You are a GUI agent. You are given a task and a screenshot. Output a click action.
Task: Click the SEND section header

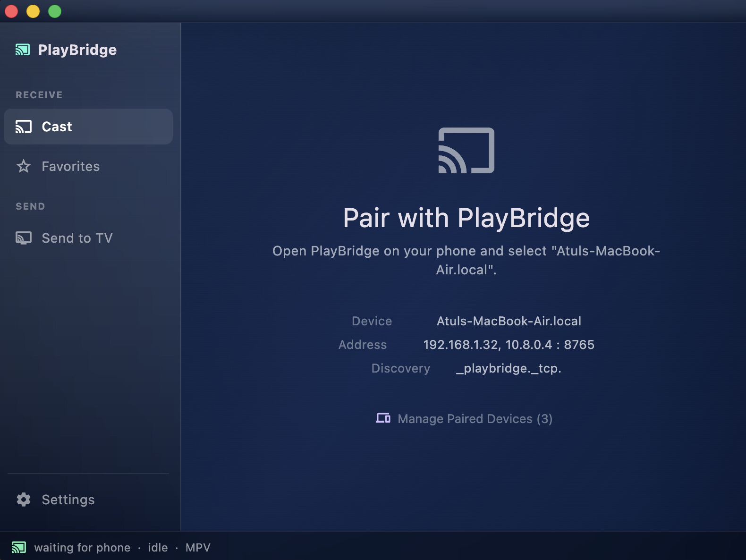point(30,206)
